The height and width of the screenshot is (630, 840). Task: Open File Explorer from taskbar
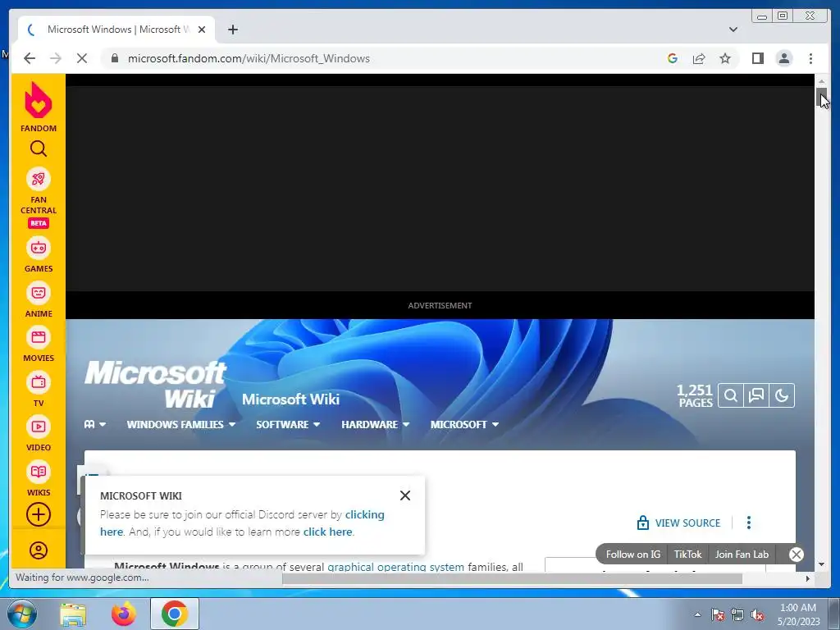73,614
